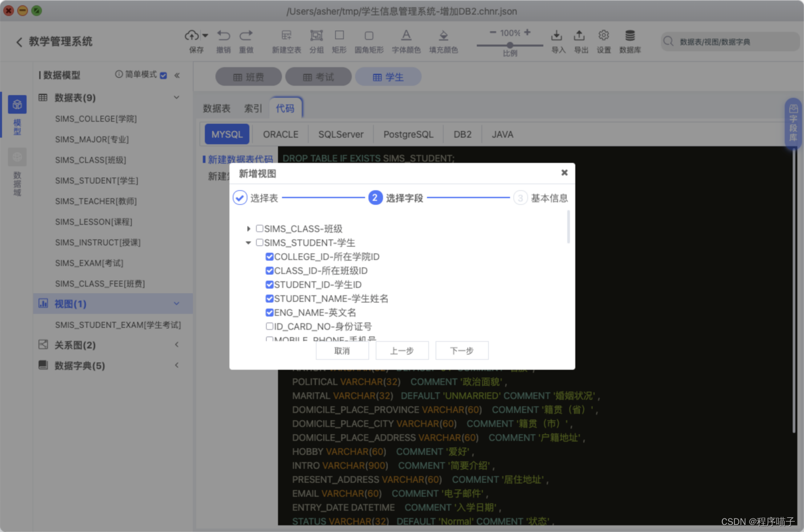The width and height of the screenshot is (804, 532).
Task: Open SIMS_TEACHER[教师] table
Action: tap(96, 201)
